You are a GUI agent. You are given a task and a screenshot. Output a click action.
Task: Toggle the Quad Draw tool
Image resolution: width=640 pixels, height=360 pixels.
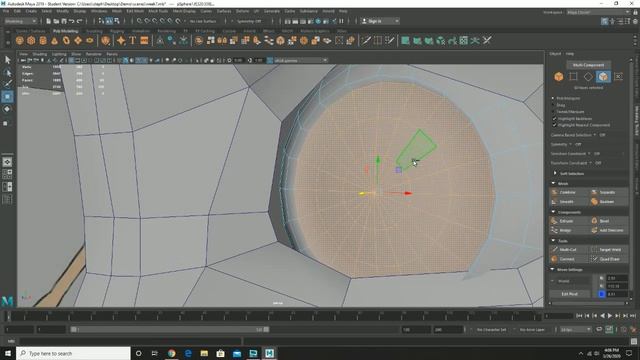[609, 259]
